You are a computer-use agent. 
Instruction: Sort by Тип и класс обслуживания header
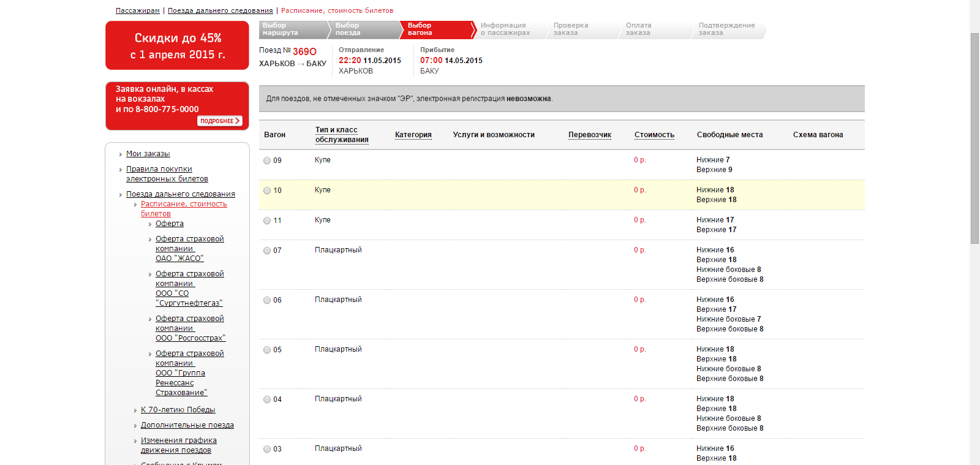click(x=342, y=135)
